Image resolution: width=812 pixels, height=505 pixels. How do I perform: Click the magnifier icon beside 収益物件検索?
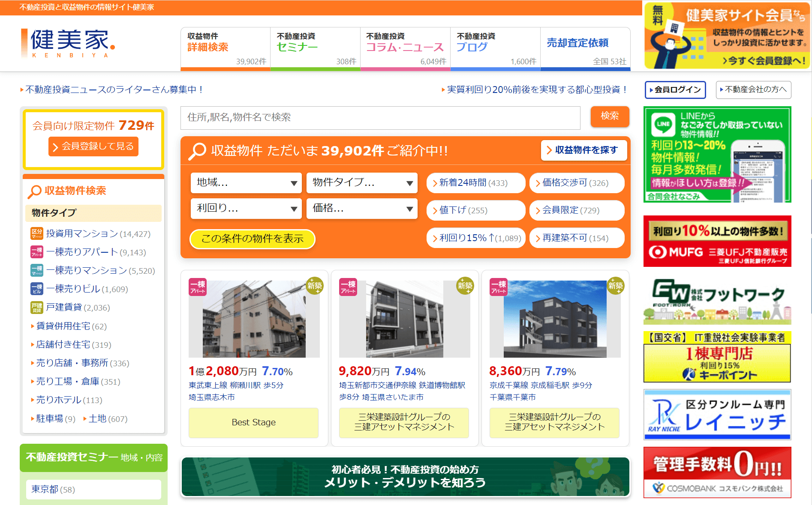[34, 191]
